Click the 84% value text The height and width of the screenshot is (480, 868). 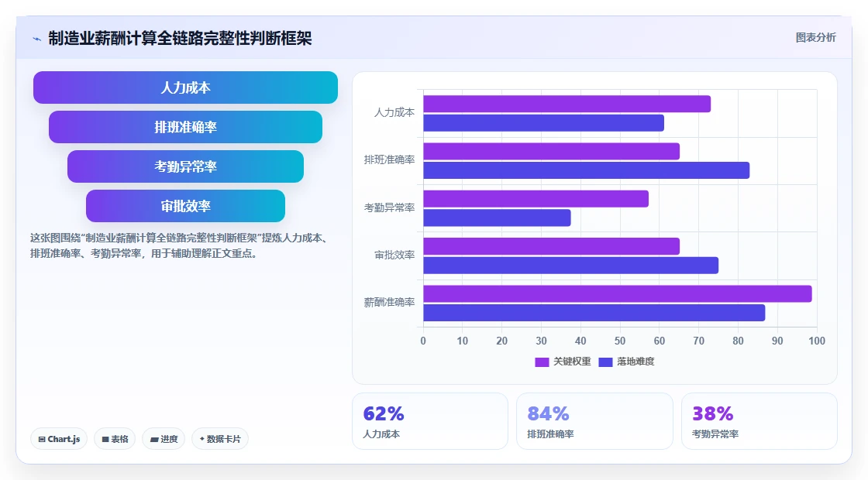click(x=548, y=413)
